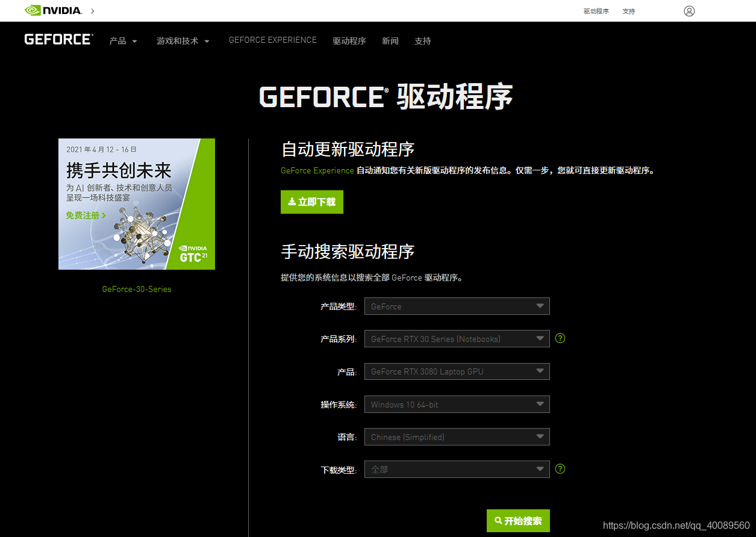Open 驱动程序 link in the top white bar
The height and width of the screenshot is (537, 756).
click(x=596, y=11)
